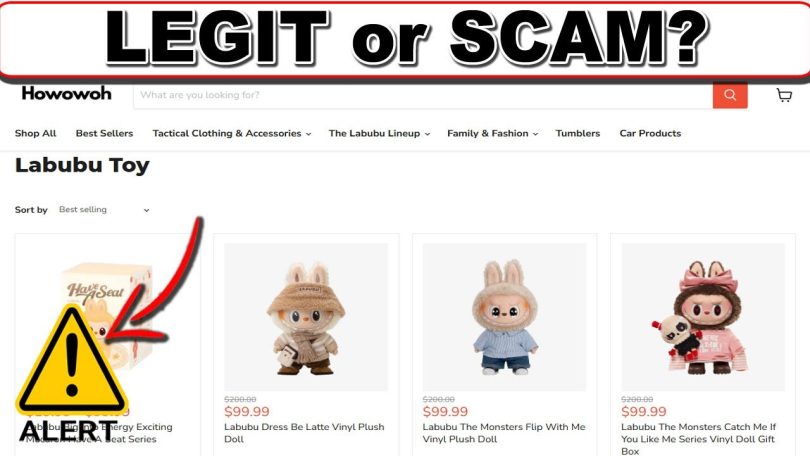
Task: Open the Labubu Dress Be Latte doll image
Action: [x=306, y=317]
